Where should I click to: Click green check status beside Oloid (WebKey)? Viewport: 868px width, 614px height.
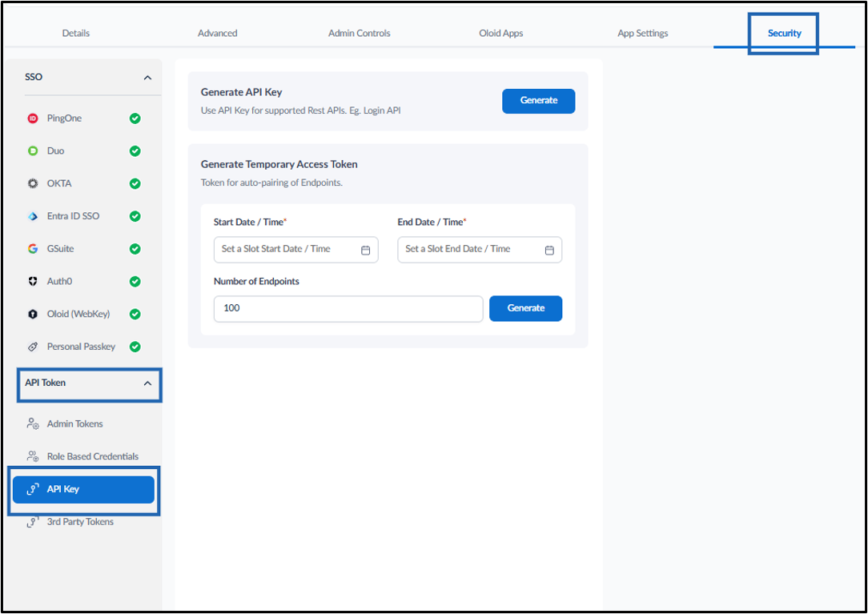pyautogui.click(x=135, y=315)
